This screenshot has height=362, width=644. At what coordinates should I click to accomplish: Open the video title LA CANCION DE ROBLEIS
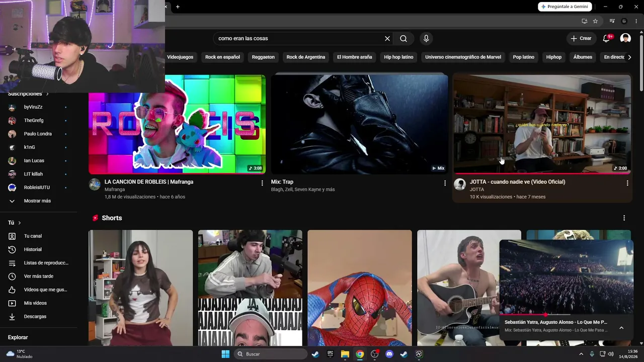pos(149,182)
